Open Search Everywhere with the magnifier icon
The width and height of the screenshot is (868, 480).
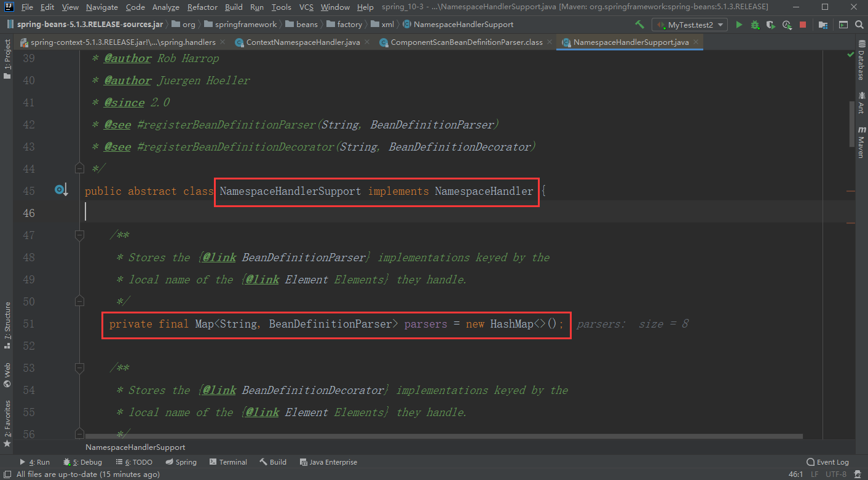[x=859, y=25]
